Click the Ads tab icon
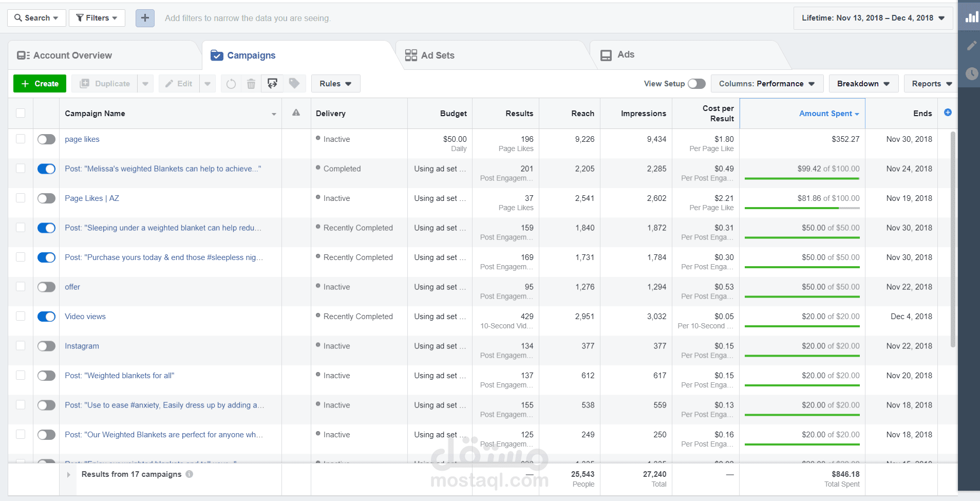980x501 pixels. click(x=606, y=55)
